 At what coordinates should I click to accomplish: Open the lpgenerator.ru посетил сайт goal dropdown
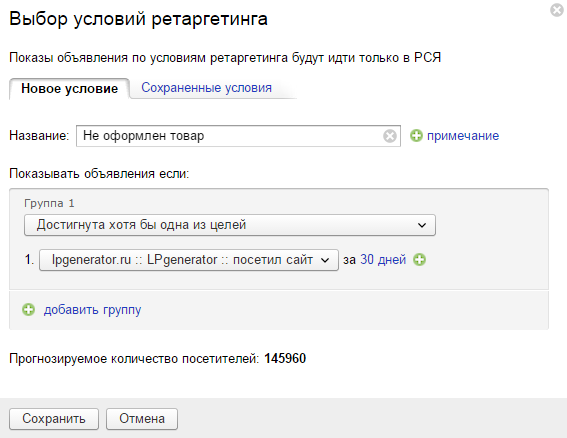point(188,260)
